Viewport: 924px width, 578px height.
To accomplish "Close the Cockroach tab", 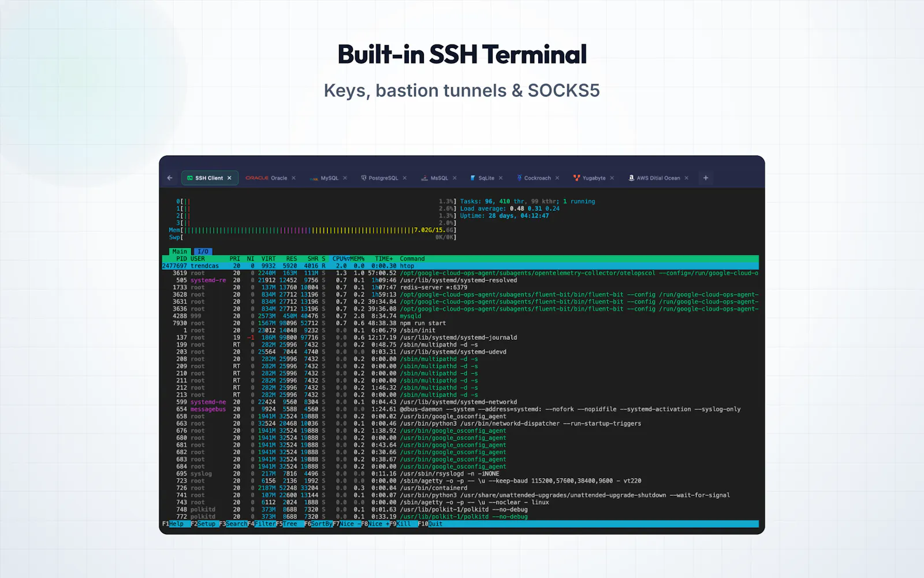I will tap(557, 178).
